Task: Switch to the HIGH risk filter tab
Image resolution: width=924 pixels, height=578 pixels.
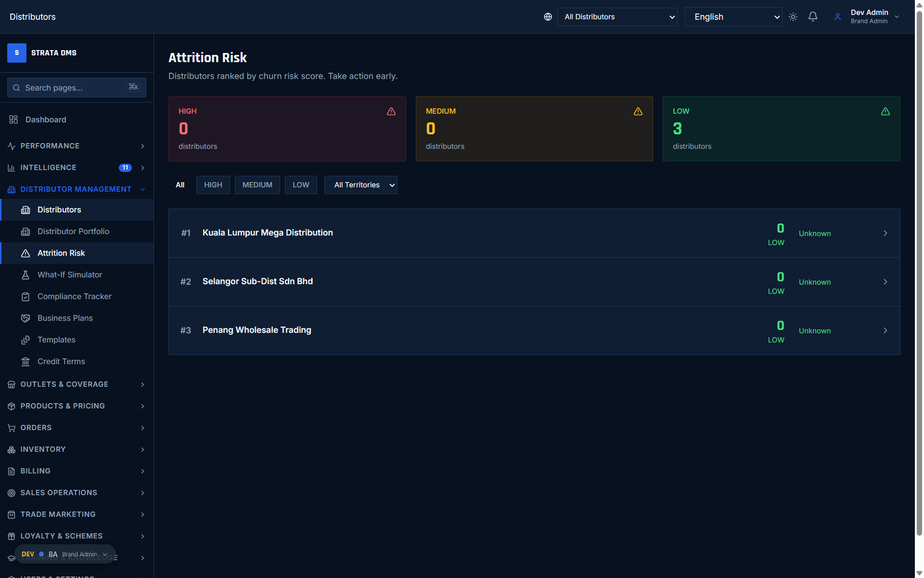Action: point(213,184)
